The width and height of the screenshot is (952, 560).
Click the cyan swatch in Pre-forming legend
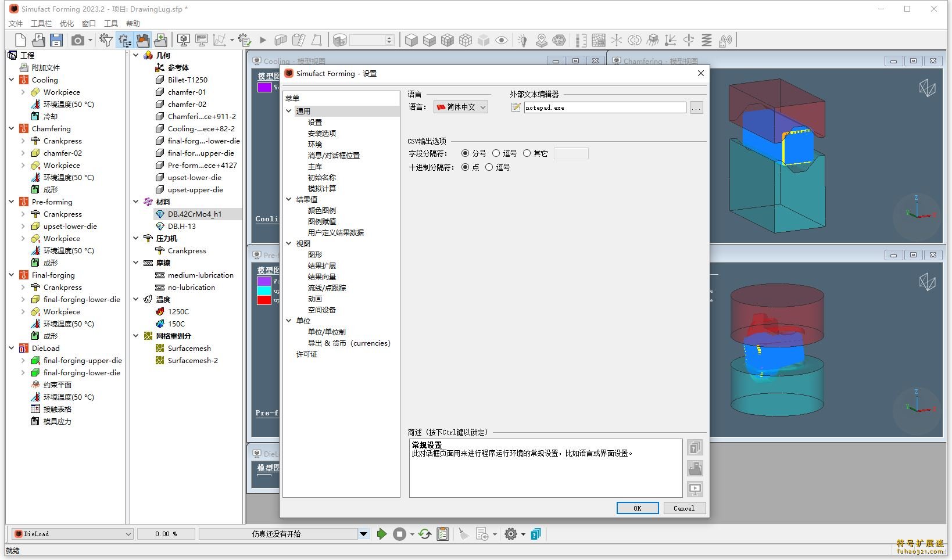[x=264, y=290]
